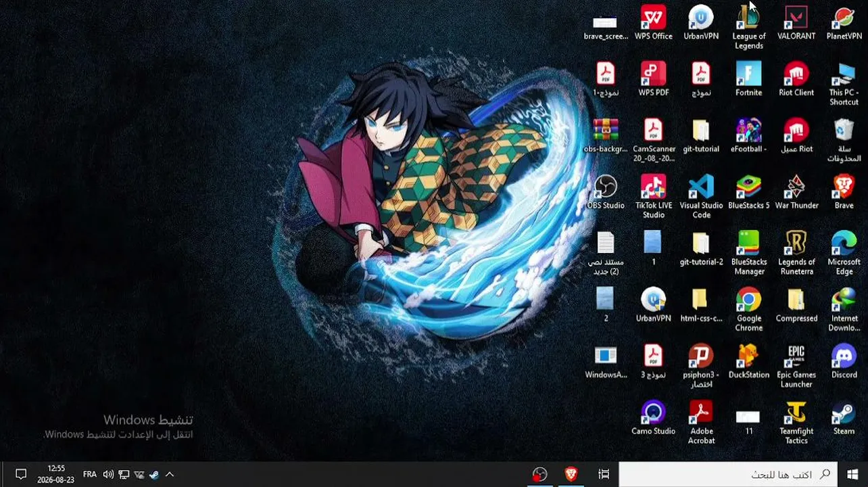This screenshot has width=868, height=487.
Task: Select the Microsoft Edge desktop icon
Action: tap(844, 254)
